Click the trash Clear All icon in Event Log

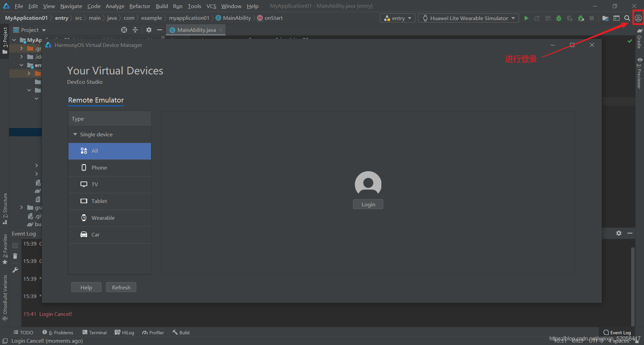15,256
